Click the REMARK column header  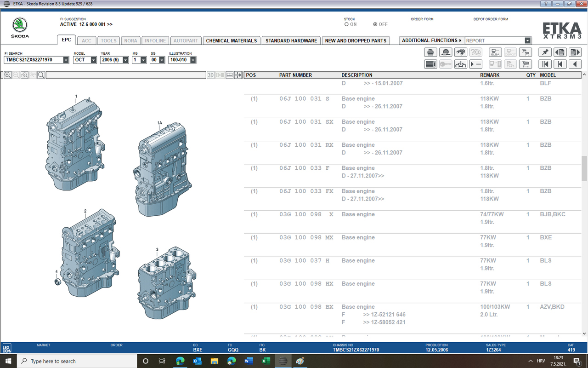490,75
